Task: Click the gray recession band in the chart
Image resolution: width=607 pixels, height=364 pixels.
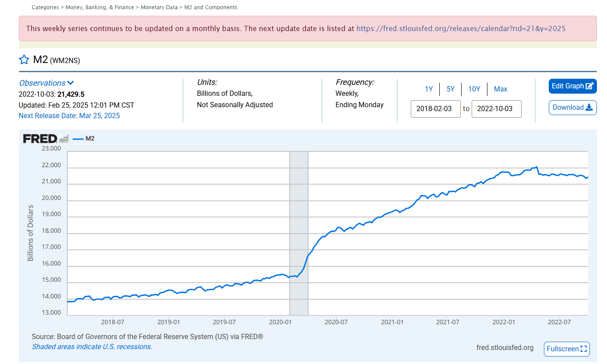Action: coord(299,233)
